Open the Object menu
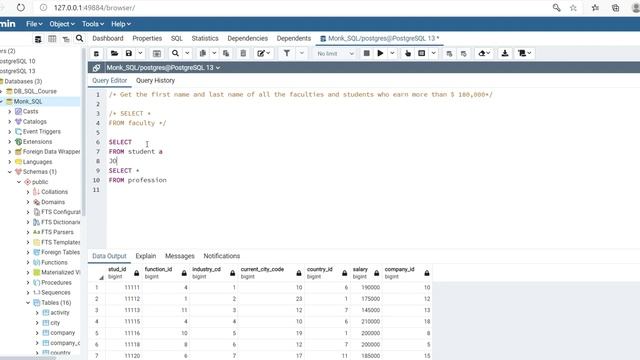 [x=62, y=24]
